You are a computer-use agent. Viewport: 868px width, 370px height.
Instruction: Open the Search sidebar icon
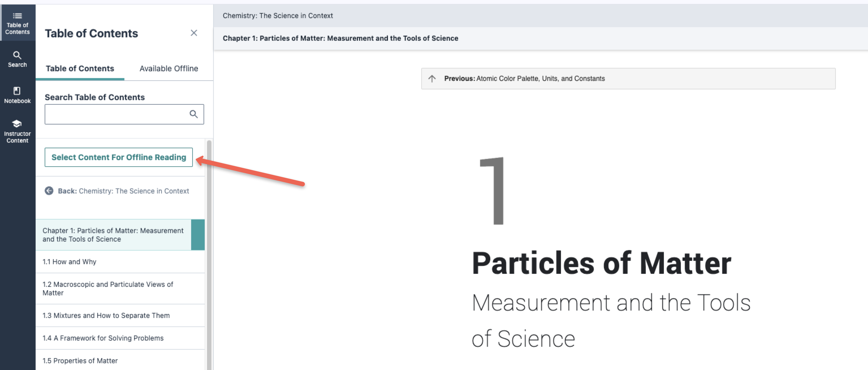point(17,59)
